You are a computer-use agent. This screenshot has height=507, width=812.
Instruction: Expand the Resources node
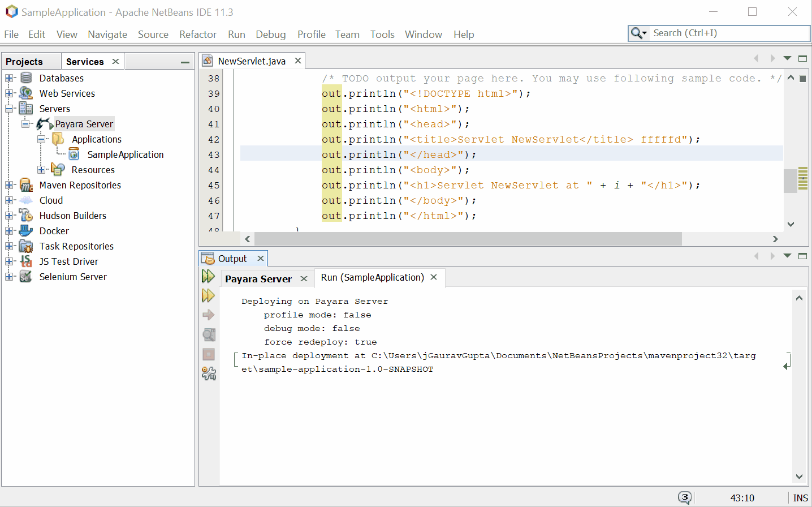41,170
